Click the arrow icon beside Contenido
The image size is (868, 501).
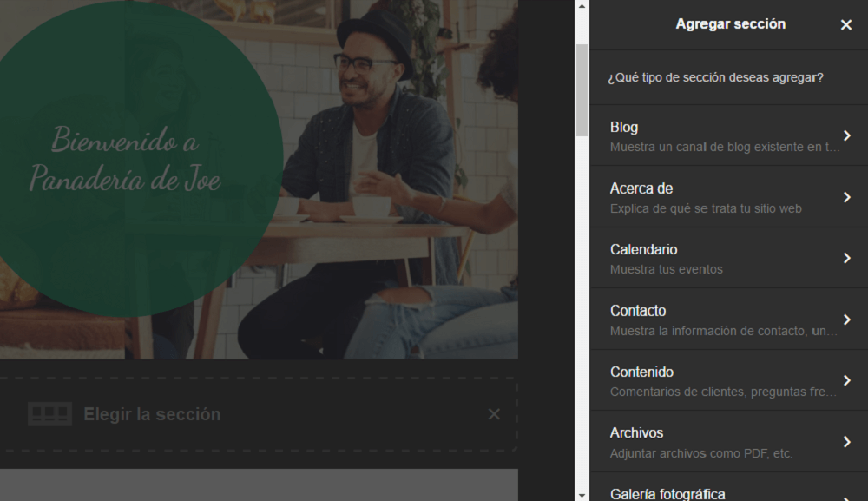tap(847, 380)
